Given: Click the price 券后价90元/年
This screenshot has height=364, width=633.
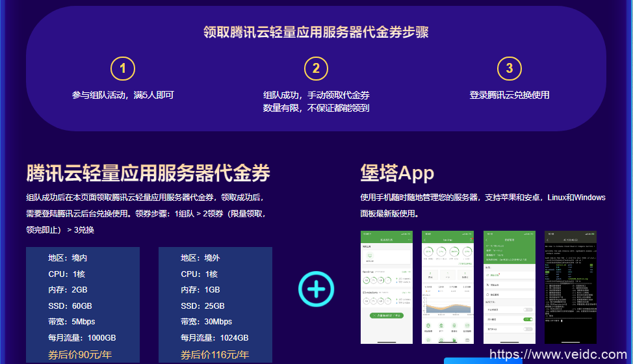Looking at the screenshot, I should coord(80,355).
